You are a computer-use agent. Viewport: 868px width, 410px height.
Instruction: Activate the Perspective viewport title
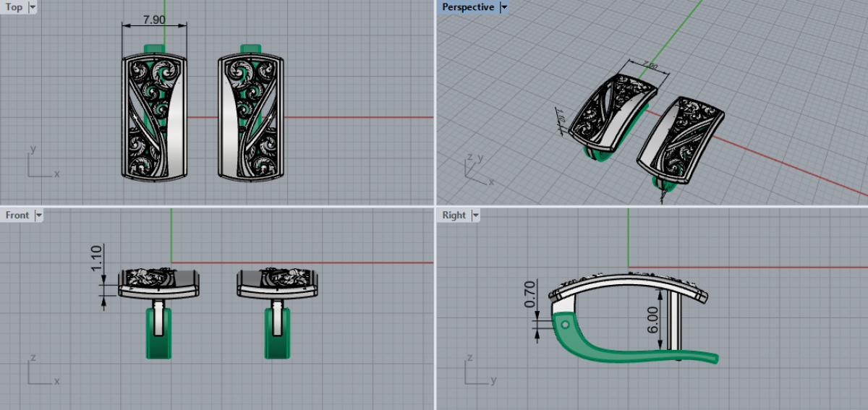click(x=468, y=7)
